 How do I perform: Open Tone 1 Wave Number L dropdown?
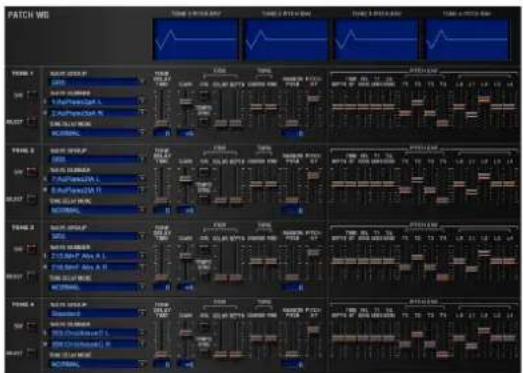tap(97, 102)
